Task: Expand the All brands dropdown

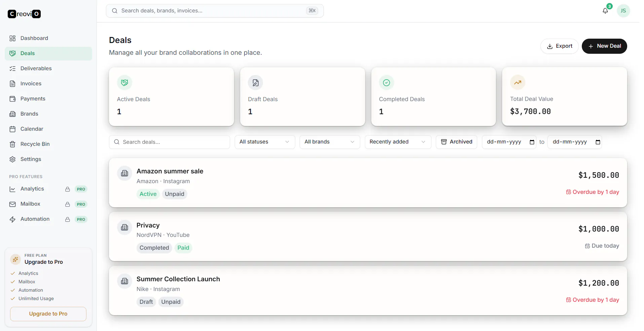Action: [x=330, y=142]
